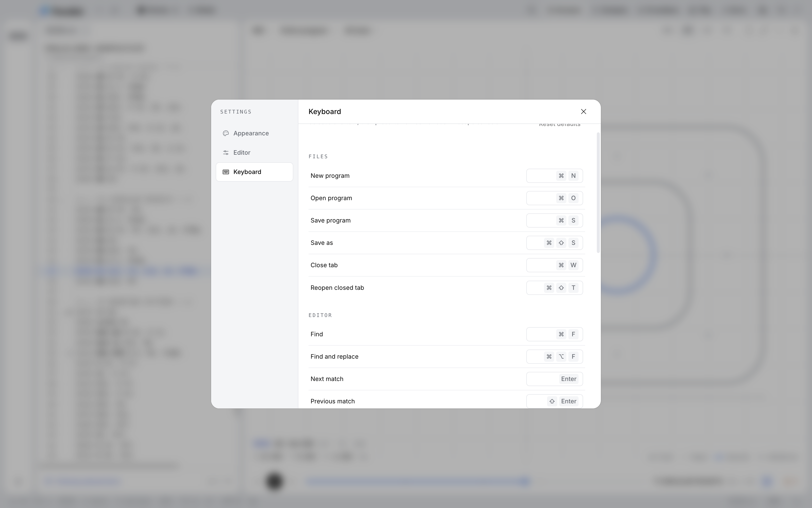Edit the Save program shortcut field

pos(555,220)
